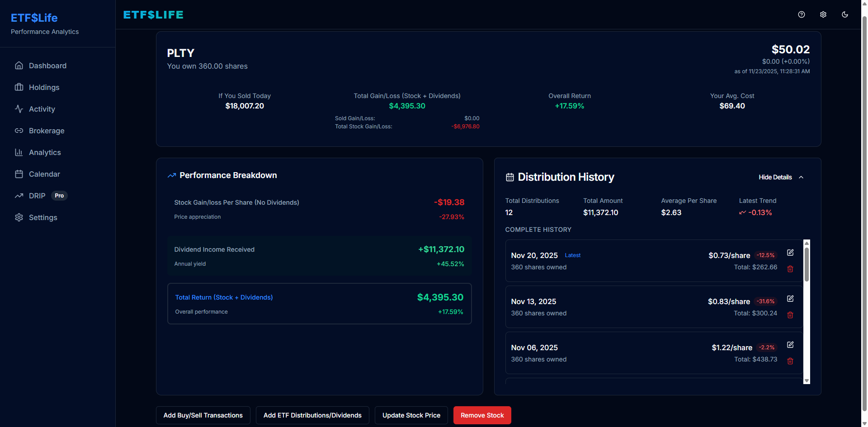Click the Holdings briefcase icon
The width and height of the screenshot is (868, 427).
pyautogui.click(x=19, y=87)
